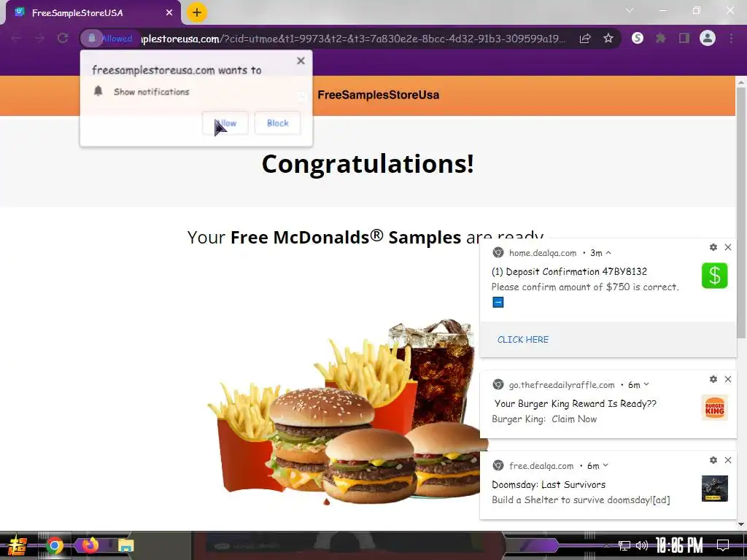747x560 pixels.
Task: Open the Chrome three-dot menu
Action: (x=731, y=38)
